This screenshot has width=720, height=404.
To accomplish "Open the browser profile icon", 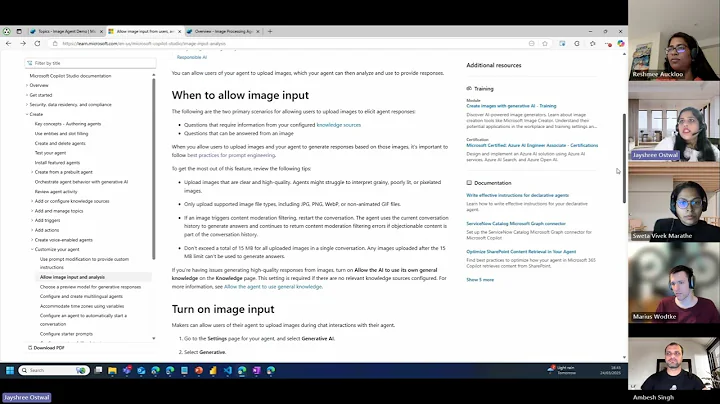I will click(6, 31).
